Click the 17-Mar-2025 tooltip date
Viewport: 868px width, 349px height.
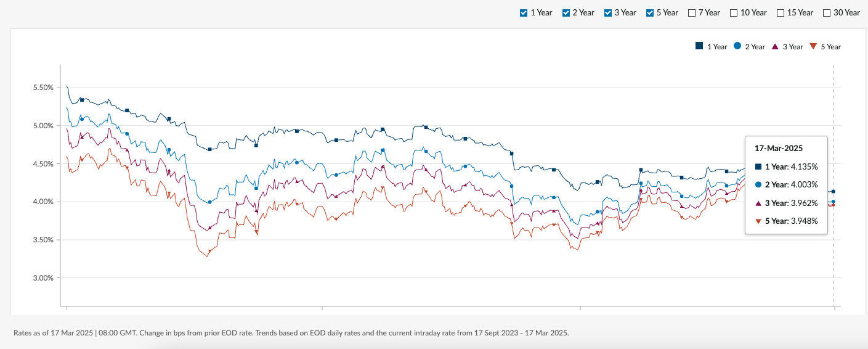click(x=779, y=148)
